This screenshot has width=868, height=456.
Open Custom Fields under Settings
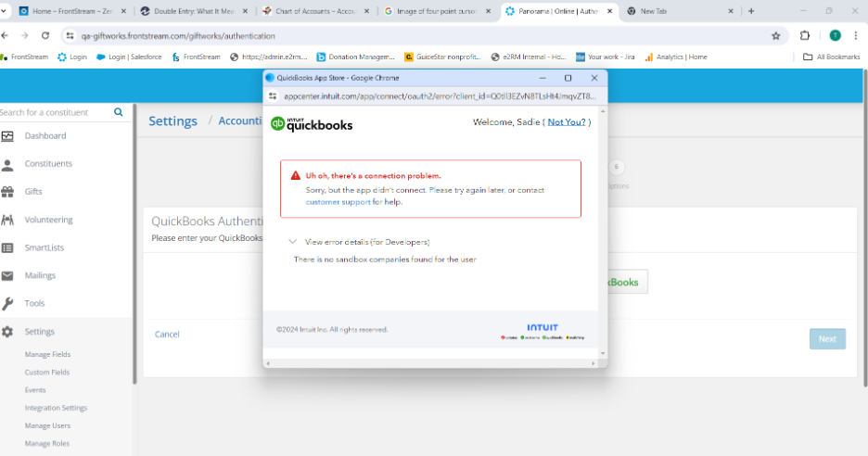click(x=47, y=373)
